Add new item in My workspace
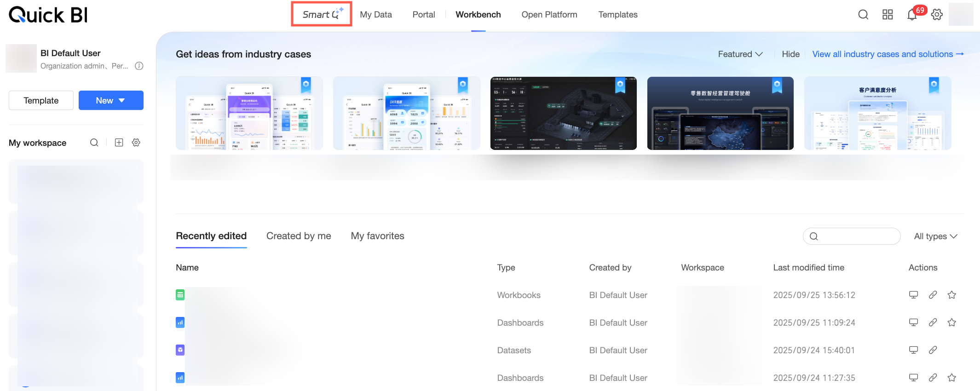This screenshot has width=980, height=391. point(119,143)
